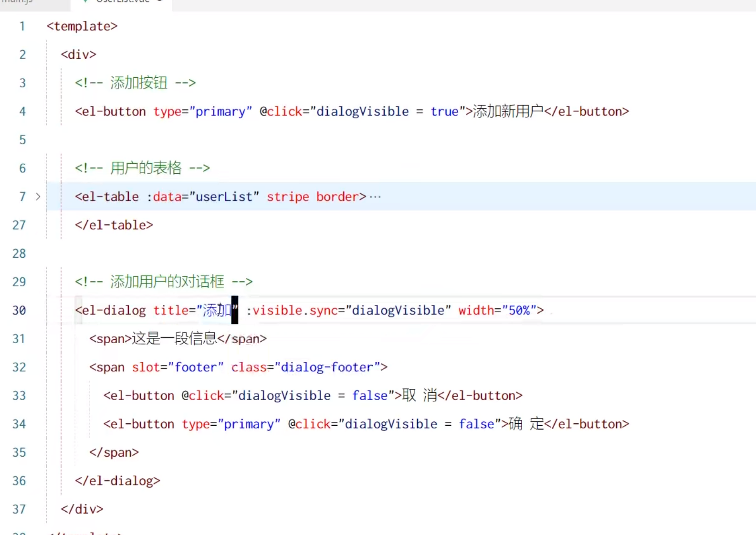Click the folded-code ellipsis after border>
Viewport: 756px width, 535px height.
click(x=375, y=197)
